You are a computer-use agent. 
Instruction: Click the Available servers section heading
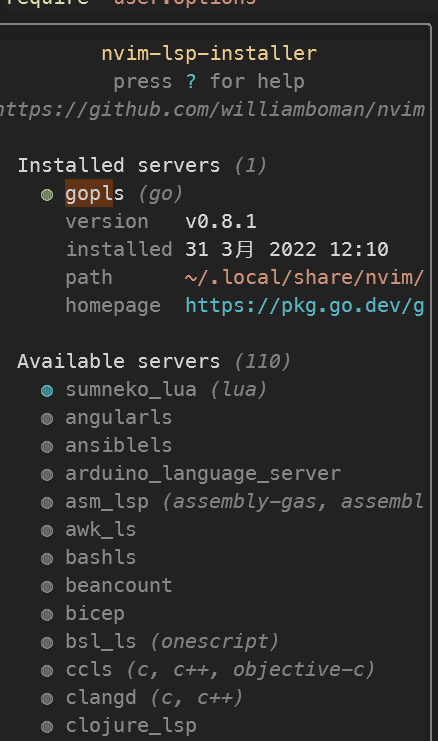click(119, 362)
